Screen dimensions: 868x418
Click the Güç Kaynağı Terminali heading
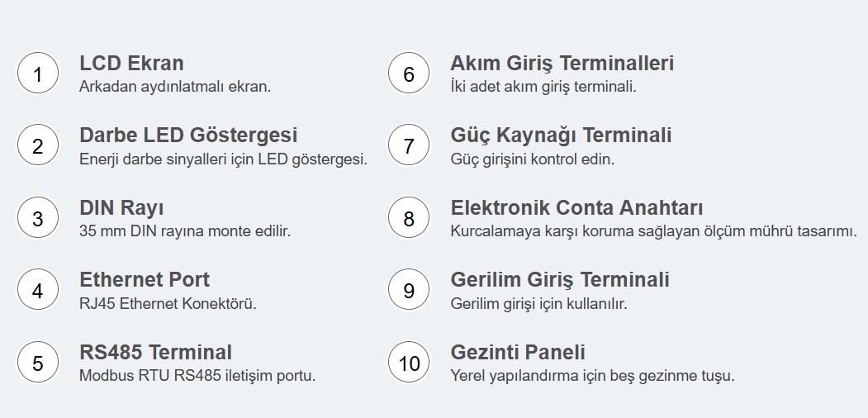[x=561, y=135]
